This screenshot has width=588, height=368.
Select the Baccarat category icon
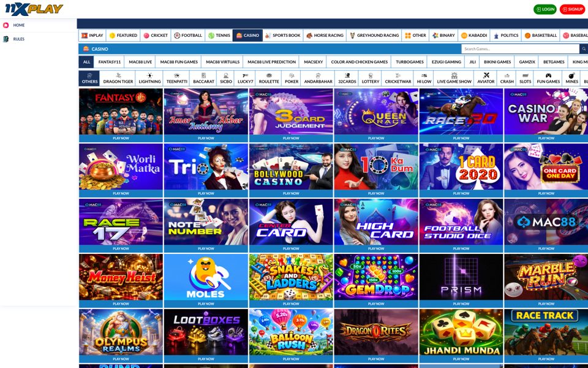(203, 78)
